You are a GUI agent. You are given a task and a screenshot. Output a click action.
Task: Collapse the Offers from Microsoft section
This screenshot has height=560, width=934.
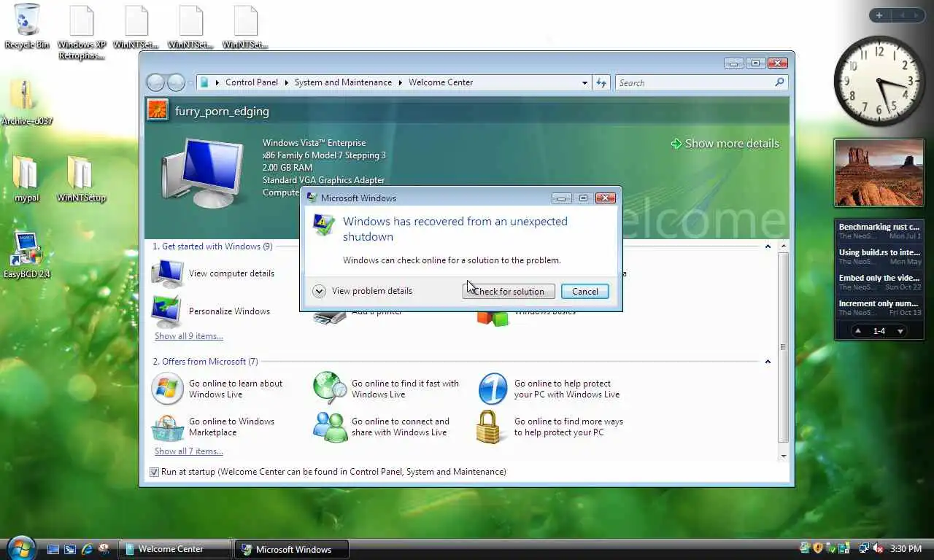[x=768, y=362]
